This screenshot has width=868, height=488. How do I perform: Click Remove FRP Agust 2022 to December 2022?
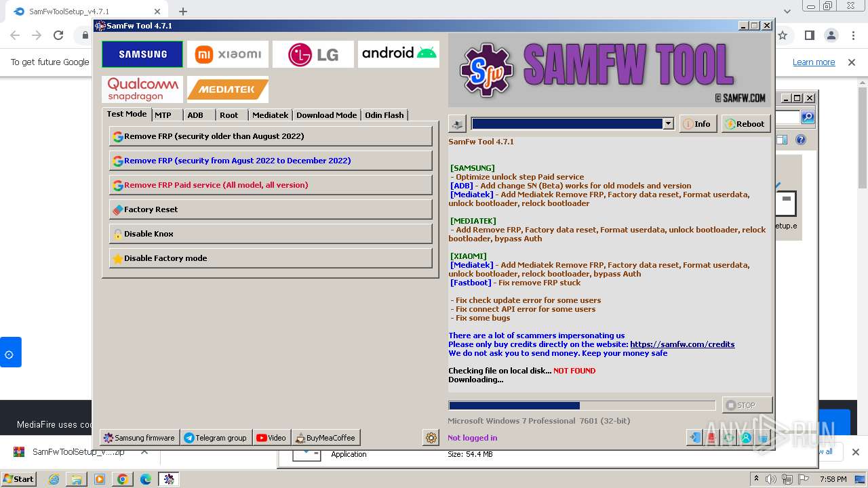[271, 161]
